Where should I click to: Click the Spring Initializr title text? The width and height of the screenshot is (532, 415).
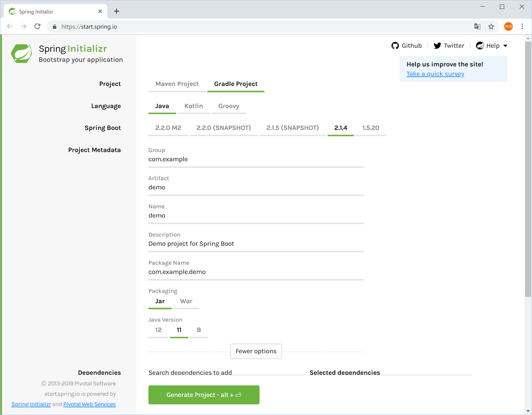click(73, 49)
